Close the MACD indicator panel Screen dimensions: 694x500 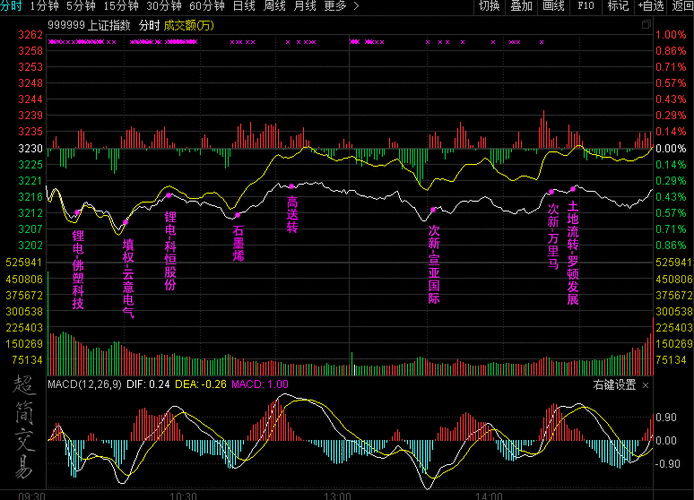(x=646, y=385)
